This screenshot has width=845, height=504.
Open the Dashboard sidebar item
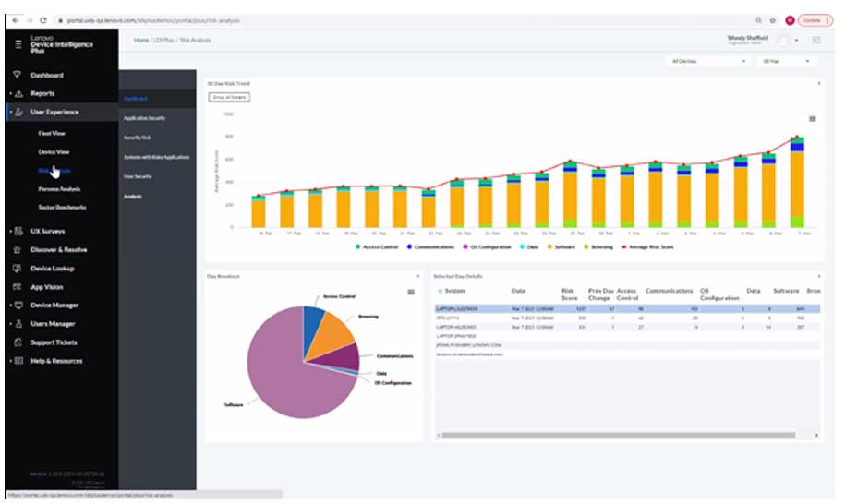click(47, 75)
